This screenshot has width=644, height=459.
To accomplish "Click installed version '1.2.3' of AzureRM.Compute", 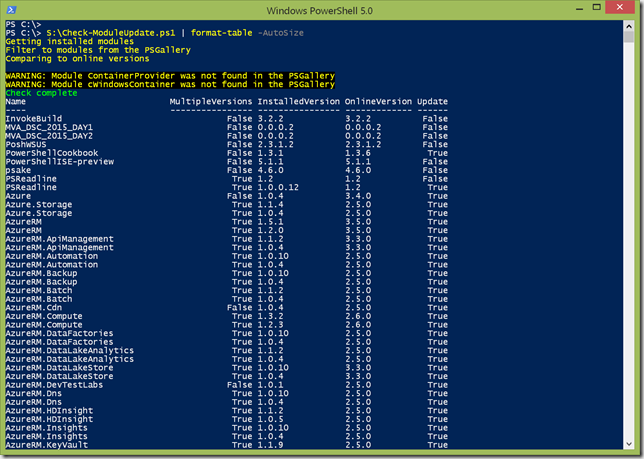I will pyautogui.click(x=270, y=325).
